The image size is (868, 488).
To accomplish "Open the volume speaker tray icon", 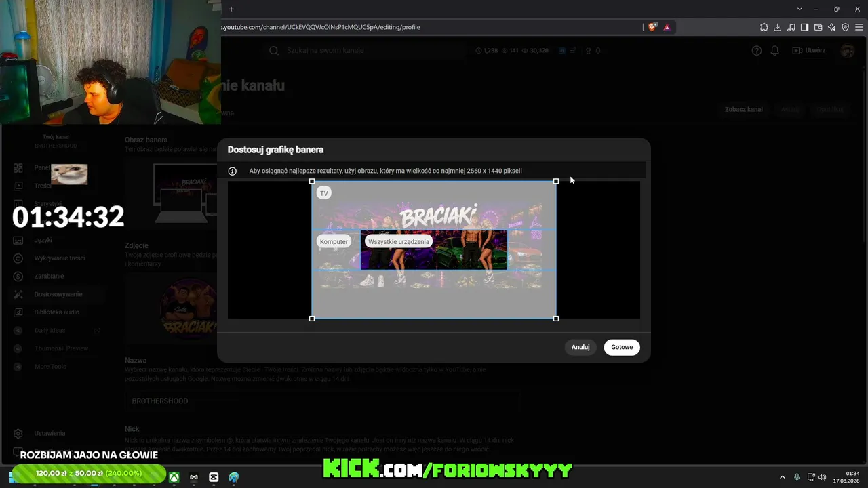I will click(x=823, y=477).
